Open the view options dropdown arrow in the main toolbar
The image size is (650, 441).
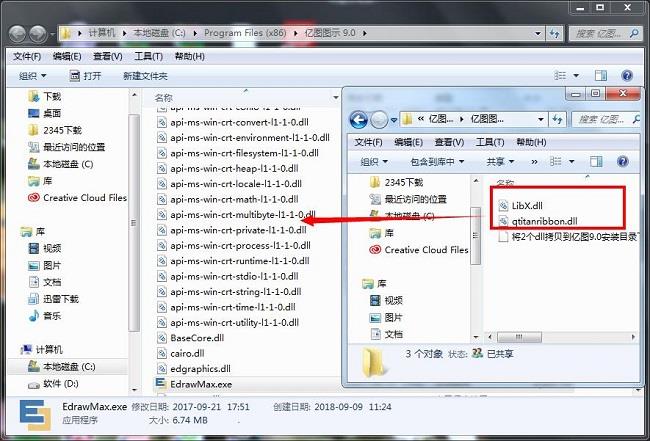[576, 75]
